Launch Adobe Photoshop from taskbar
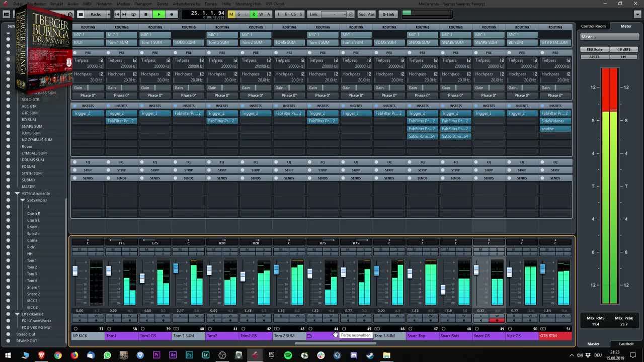 tap(189, 355)
